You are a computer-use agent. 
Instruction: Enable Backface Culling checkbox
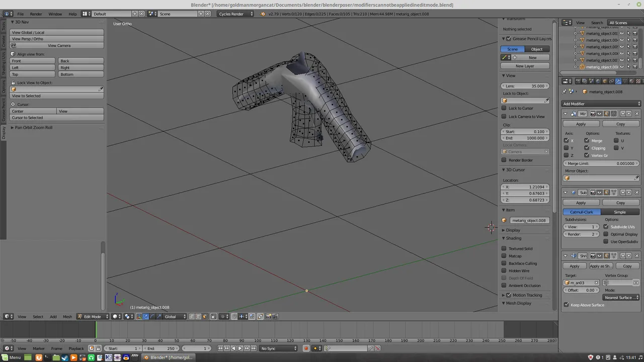click(x=504, y=263)
